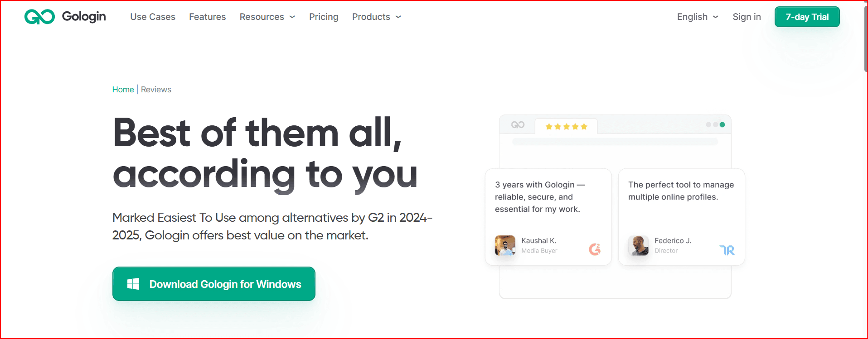Click the page's vertical scrollbar
Image resolution: width=868 pixels, height=339 pixels.
tap(865, 36)
